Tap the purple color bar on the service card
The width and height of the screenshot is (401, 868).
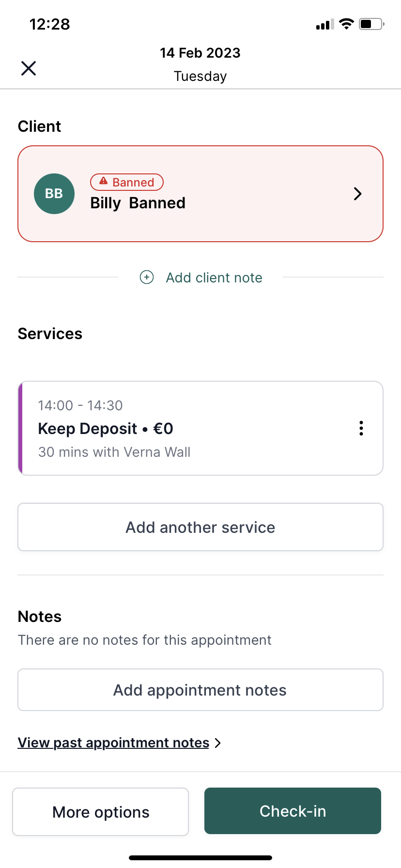[x=20, y=428]
